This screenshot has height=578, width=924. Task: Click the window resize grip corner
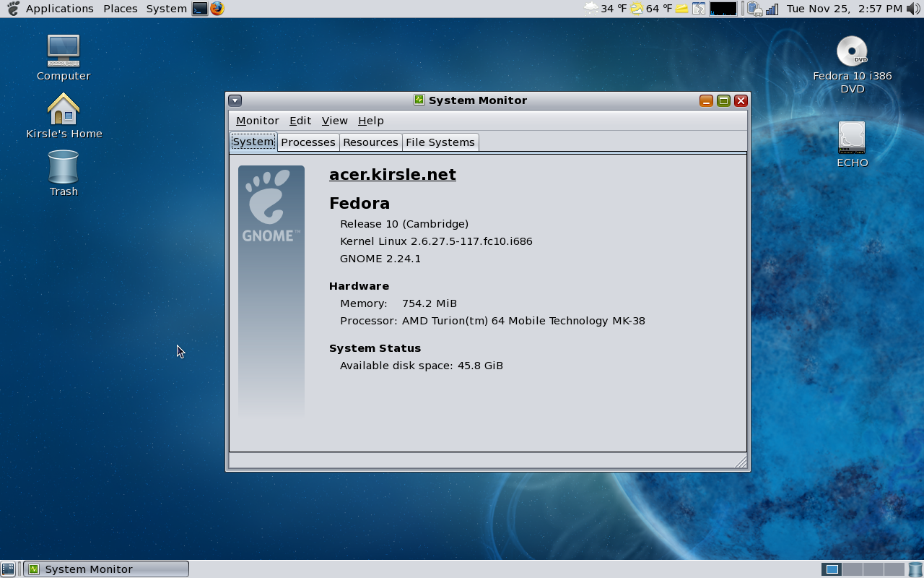point(741,462)
